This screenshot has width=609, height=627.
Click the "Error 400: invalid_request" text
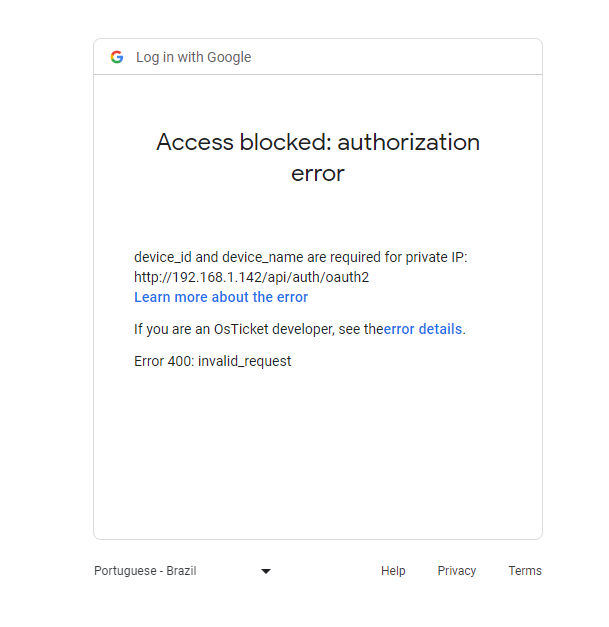pos(213,361)
